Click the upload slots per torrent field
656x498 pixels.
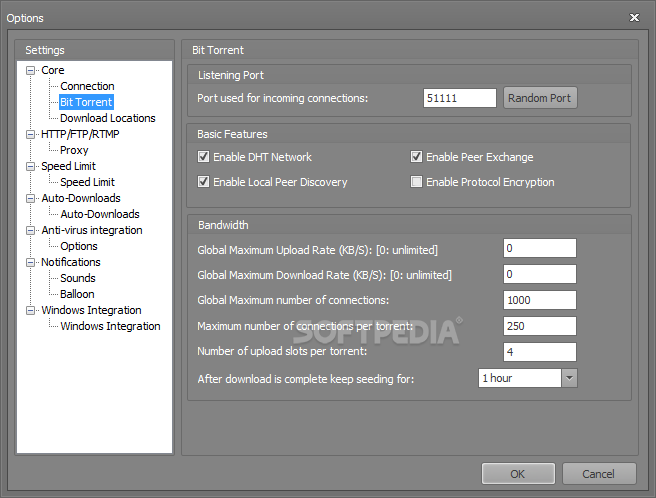click(x=539, y=352)
